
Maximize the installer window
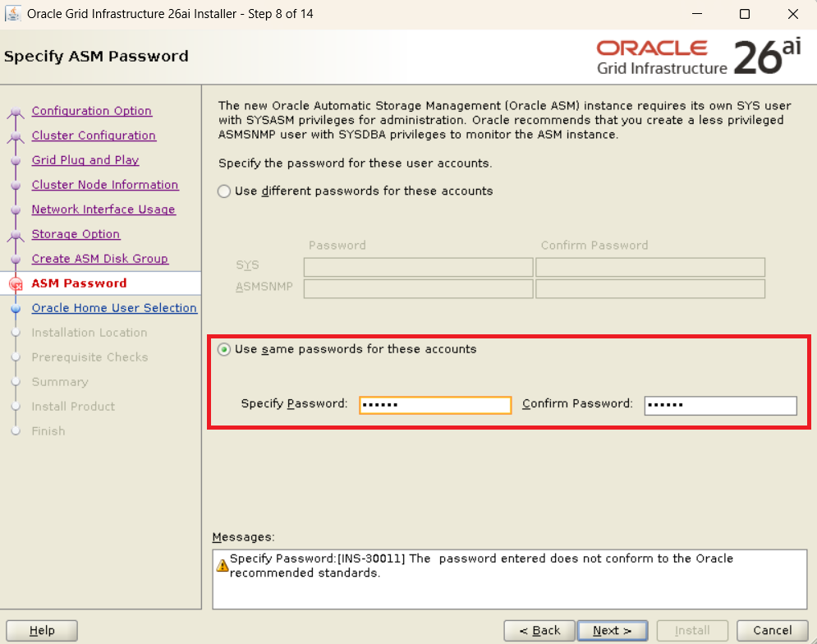pos(744,14)
